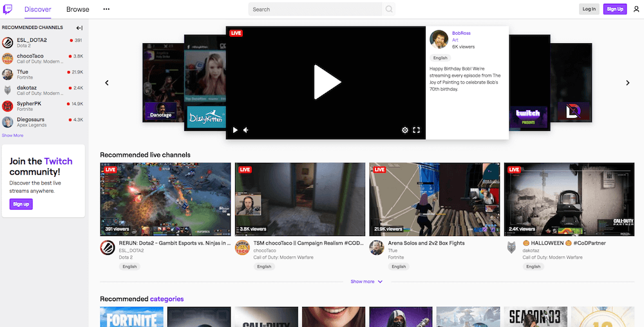The image size is (644, 327).
Task: Open the chocoTaco stream thumbnail
Action: click(x=300, y=199)
